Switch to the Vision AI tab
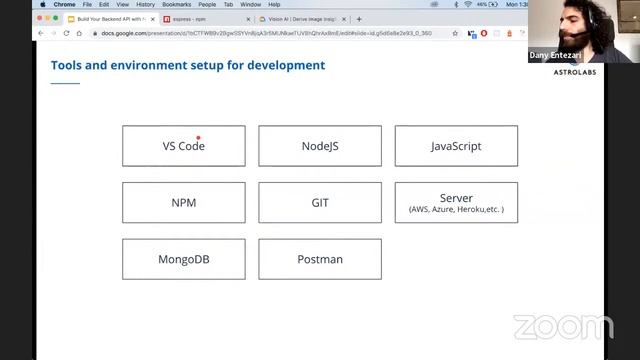Image resolution: width=640 pixels, height=360 pixels. (302, 19)
